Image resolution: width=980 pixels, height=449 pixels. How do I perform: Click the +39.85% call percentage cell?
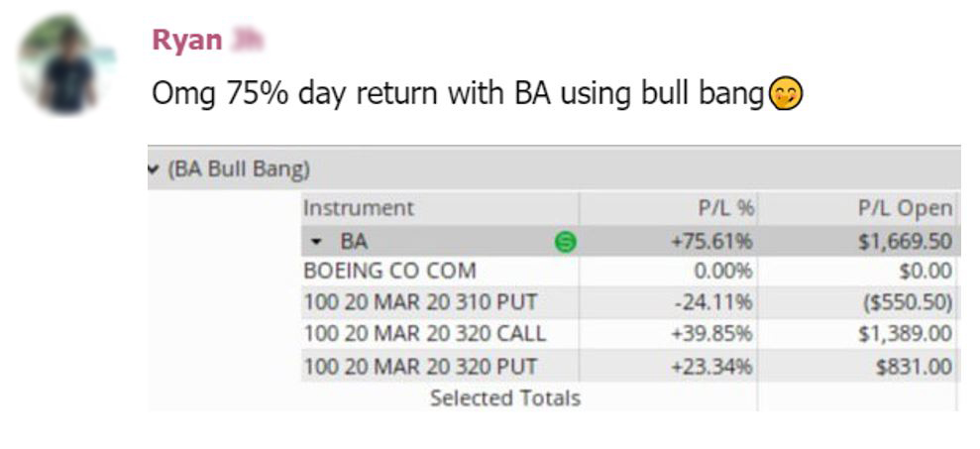click(x=711, y=334)
